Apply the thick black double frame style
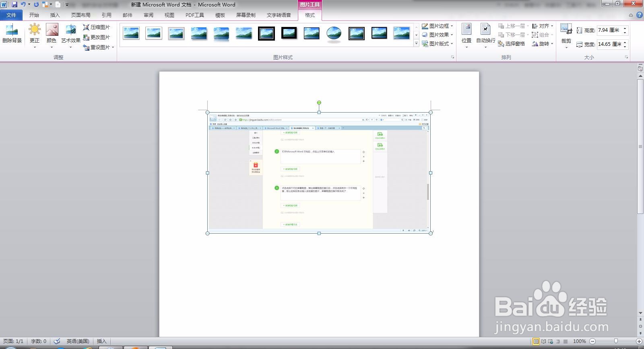Screen dimensions: 644x349 (x=266, y=33)
